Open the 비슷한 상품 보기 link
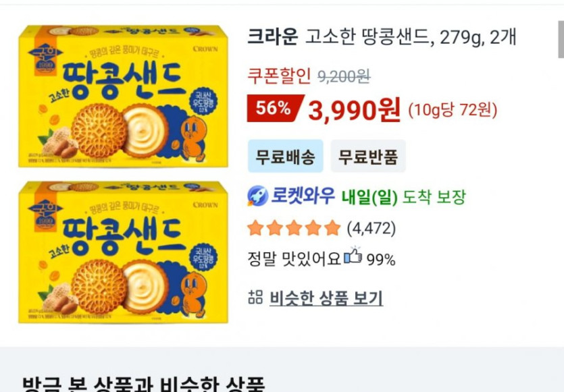Image resolution: width=564 pixels, height=392 pixels. 326,298
